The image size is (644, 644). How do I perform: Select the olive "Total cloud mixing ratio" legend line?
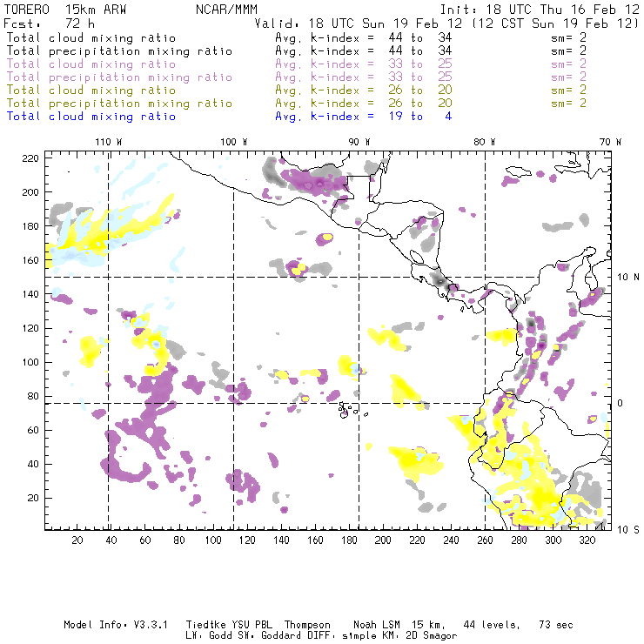tap(91, 90)
